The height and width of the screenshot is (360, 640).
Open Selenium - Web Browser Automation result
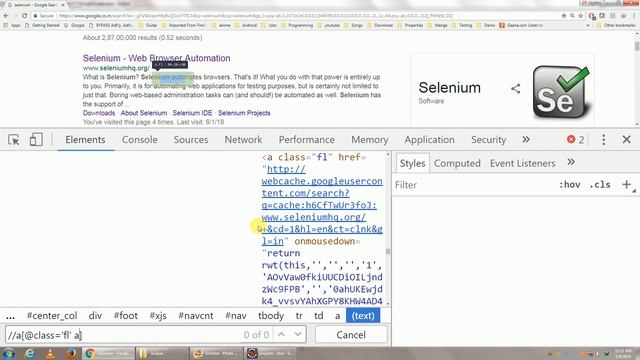156,58
